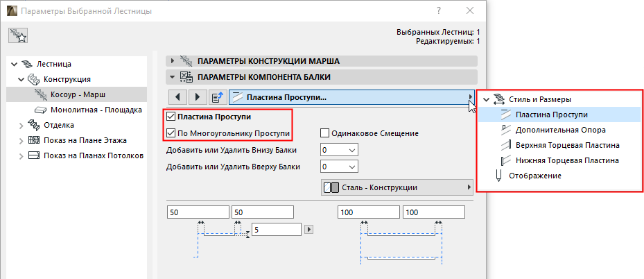Click the Параметры Конструкции Марша section icon
Viewport: 644px width, 279px height.
coord(186,61)
